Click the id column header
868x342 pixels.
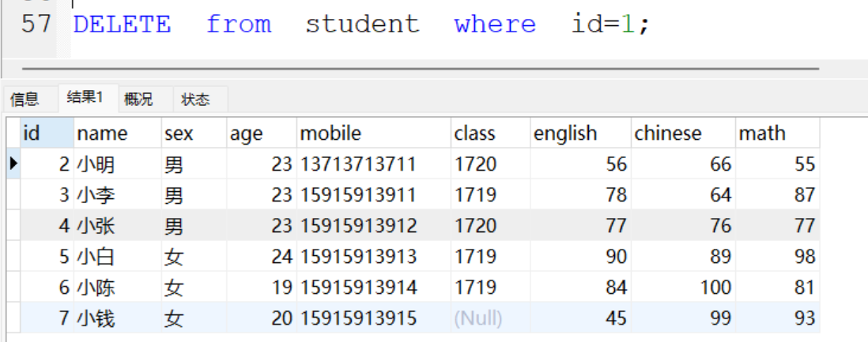[46, 133]
